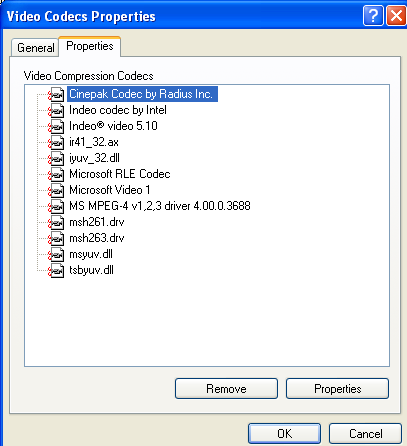Screen dimensions: 407x446
Task: Click the icon next to Indeo codec by Intel
Action: [56, 111]
